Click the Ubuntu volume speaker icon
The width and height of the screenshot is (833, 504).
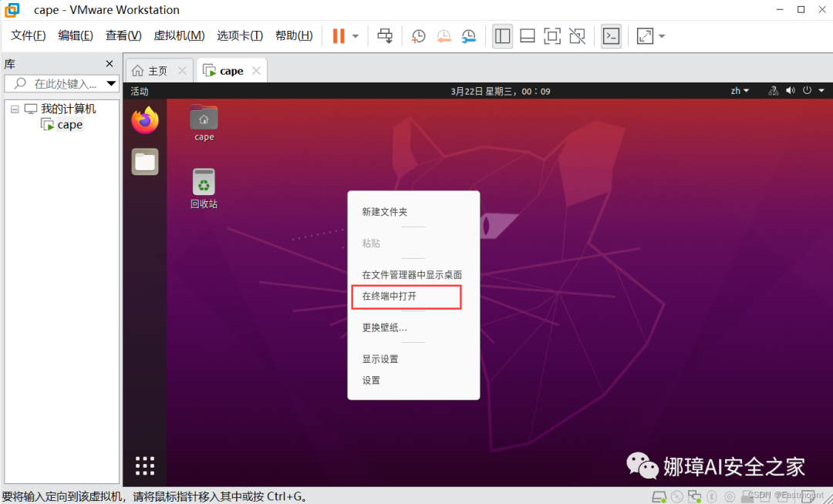point(791,91)
